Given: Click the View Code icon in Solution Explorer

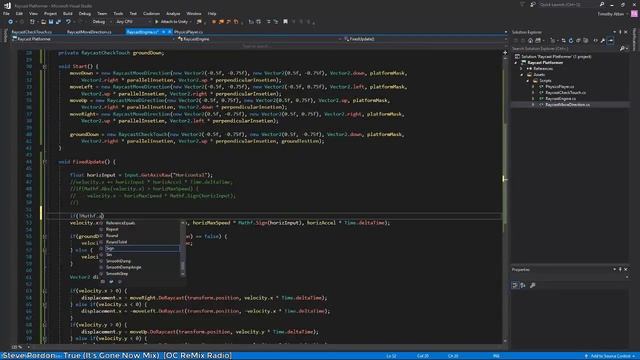Looking at the screenshot, I should click(x=596, y=40).
